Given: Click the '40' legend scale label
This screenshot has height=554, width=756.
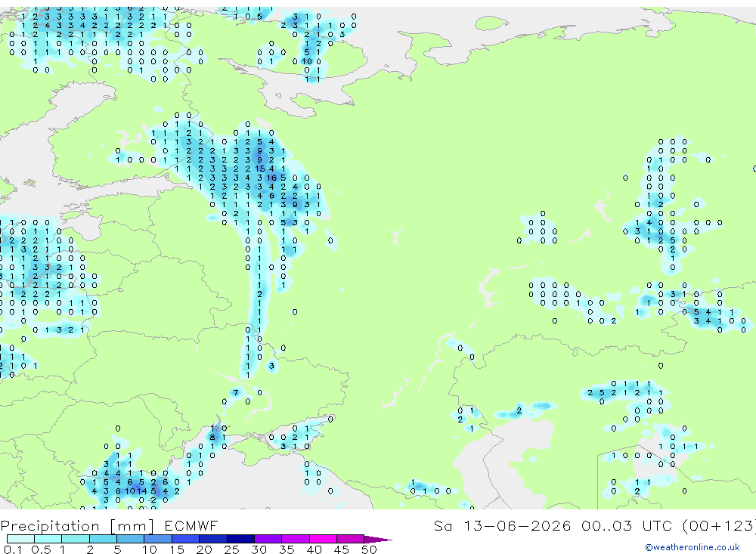Looking at the screenshot, I should click(314, 549).
